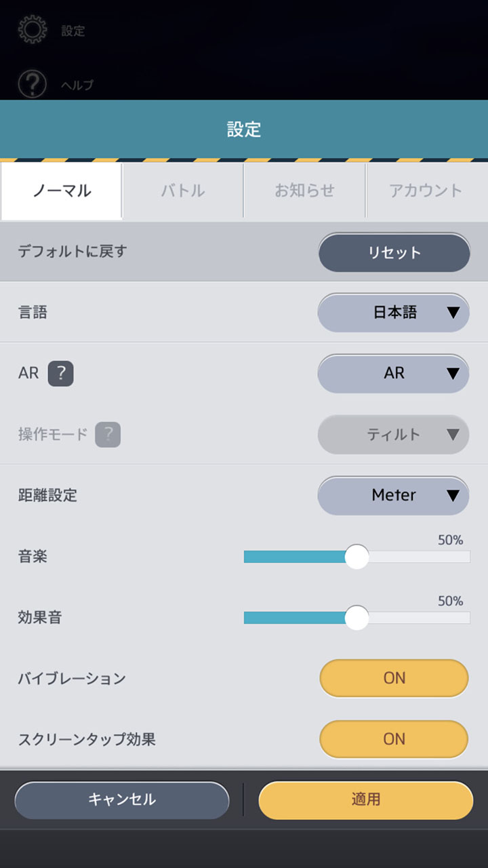
Task: Open the 言語 日本語 dropdown
Action: 394,313
